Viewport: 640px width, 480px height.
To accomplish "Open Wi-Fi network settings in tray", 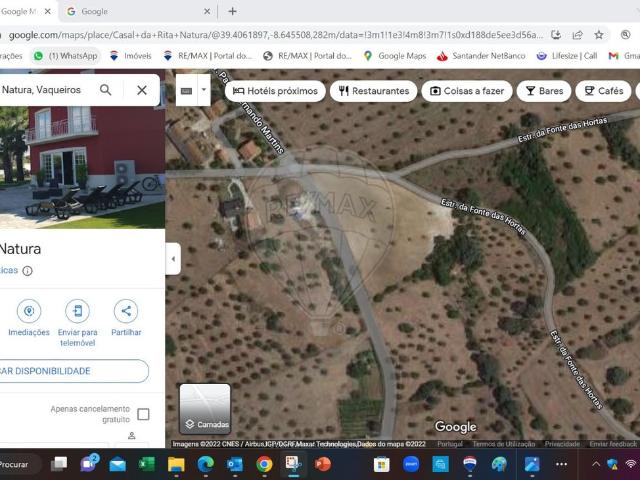I will [631, 464].
